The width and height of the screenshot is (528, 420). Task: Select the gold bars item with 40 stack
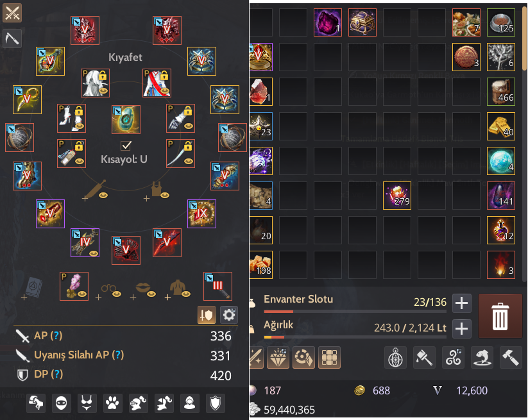(x=500, y=126)
